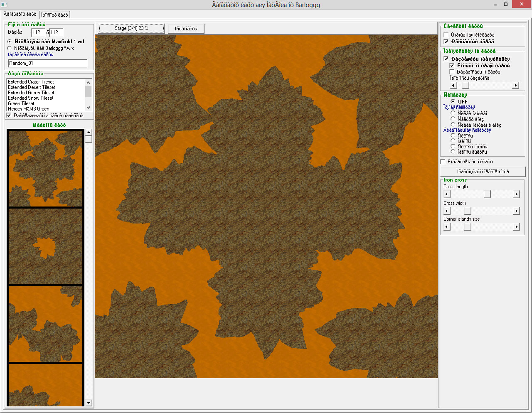This screenshot has height=413, width=532.
Task: Click the tileset list scroll-down arrow
Action: (x=88, y=108)
